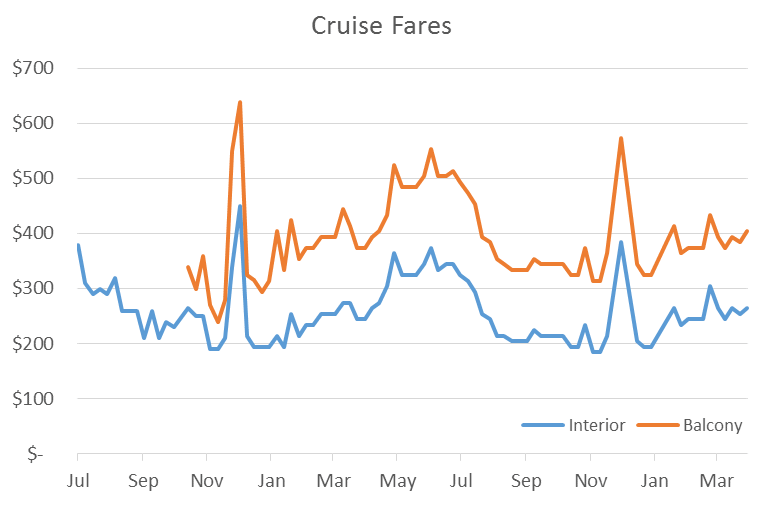
Task: Select the $600 y-axis label
Action: 33,124
